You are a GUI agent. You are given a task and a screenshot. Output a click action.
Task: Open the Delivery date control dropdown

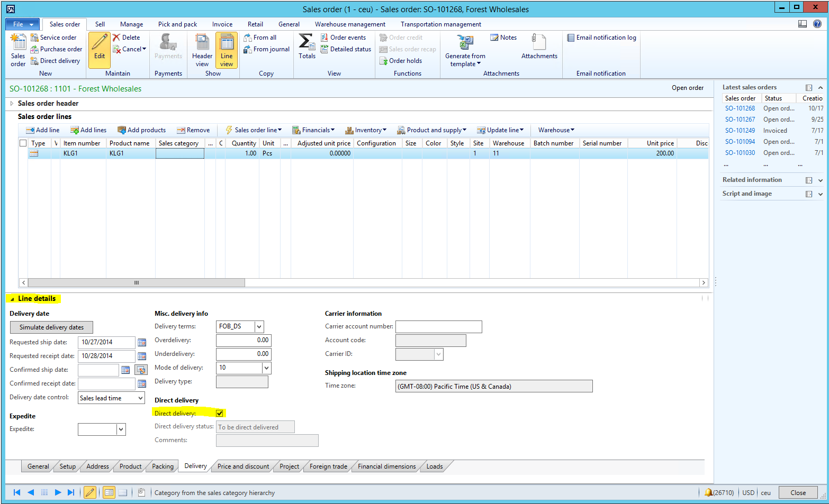(x=140, y=398)
